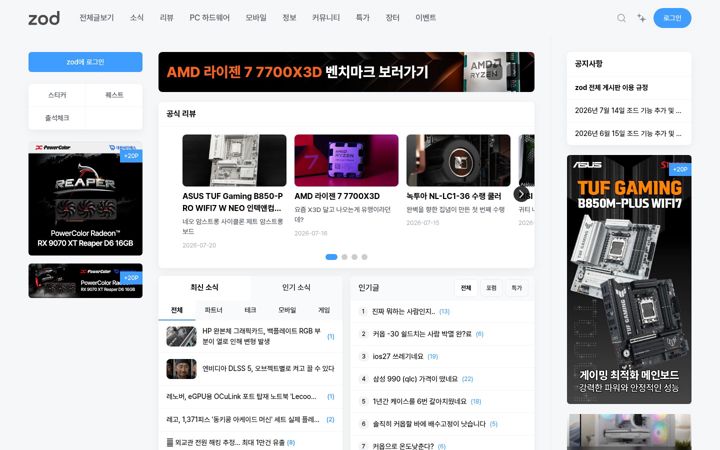Filter 인기글 by 특가
Image resolution: width=720 pixels, height=450 pixels.
(x=517, y=288)
